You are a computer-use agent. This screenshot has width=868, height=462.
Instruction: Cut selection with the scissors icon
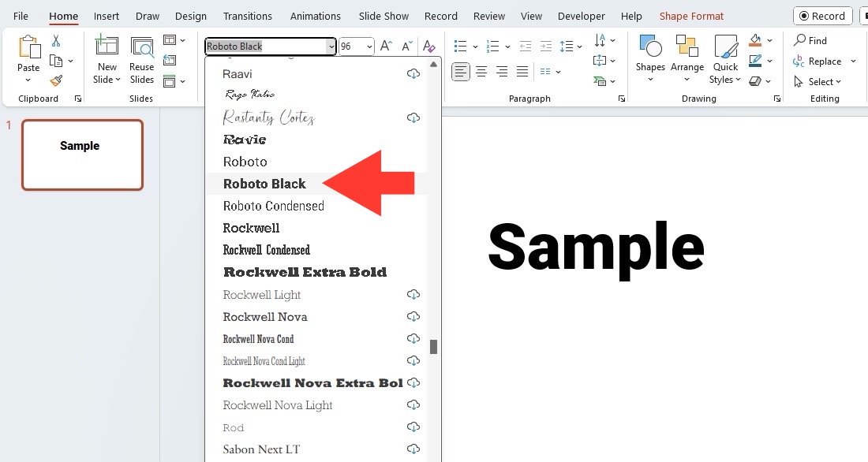click(56, 41)
